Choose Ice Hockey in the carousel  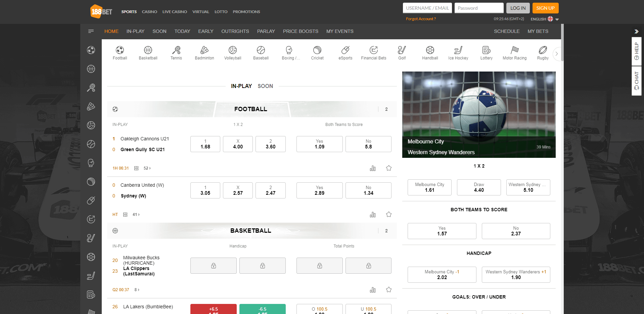pyautogui.click(x=458, y=53)
